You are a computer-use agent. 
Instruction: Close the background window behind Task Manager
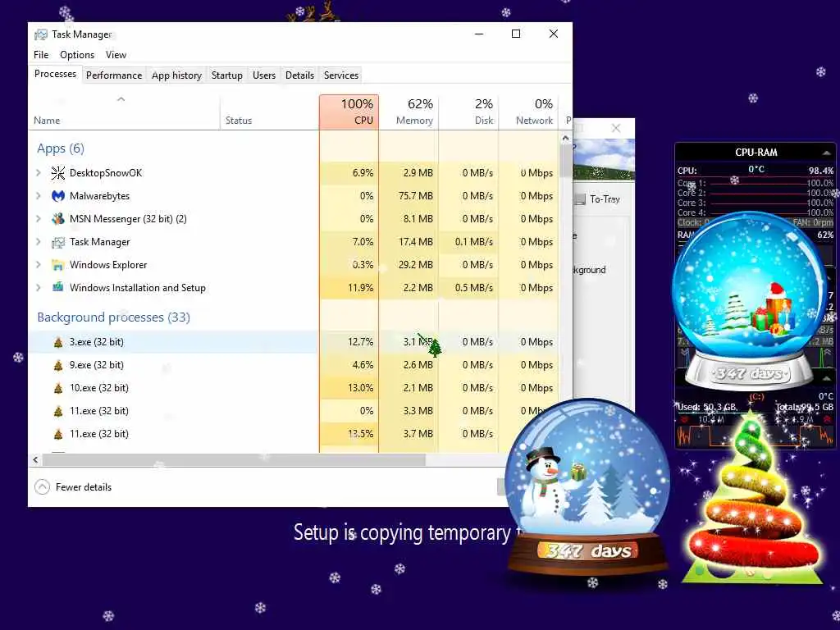pos(616,128)
